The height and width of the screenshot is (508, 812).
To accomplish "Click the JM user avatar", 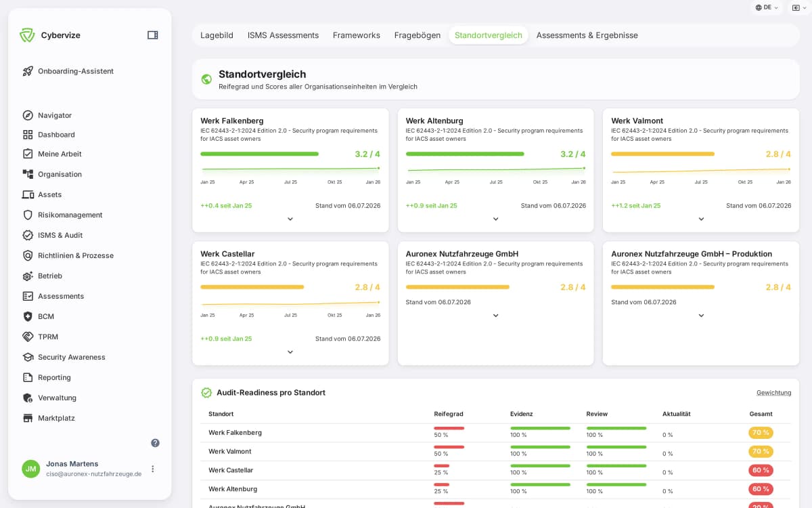I will tap(31, 469).
